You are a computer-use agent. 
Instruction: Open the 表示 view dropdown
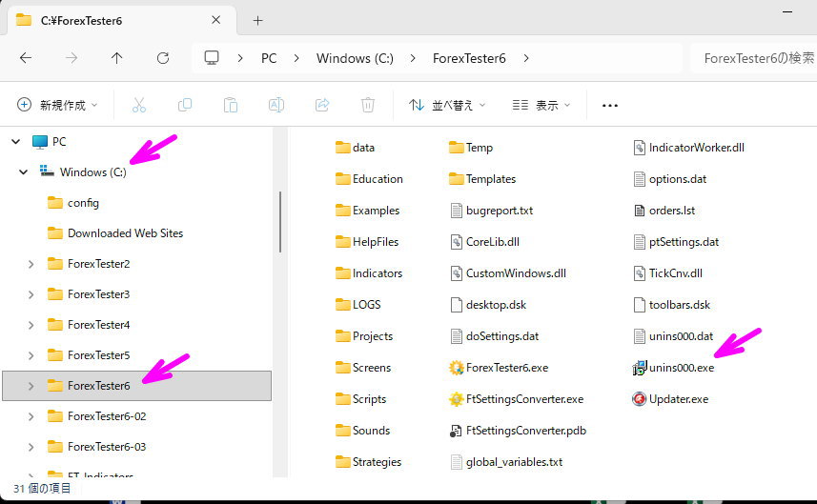[x=541, y=105]
